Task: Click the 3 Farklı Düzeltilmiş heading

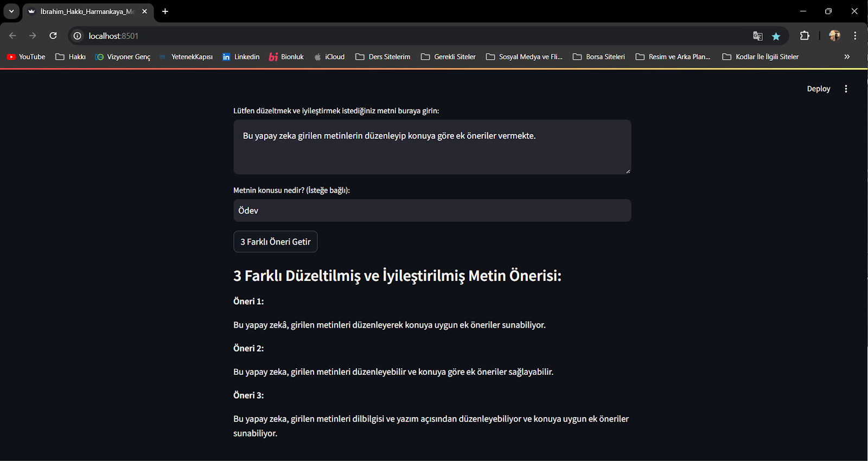Action: point(397,276)
